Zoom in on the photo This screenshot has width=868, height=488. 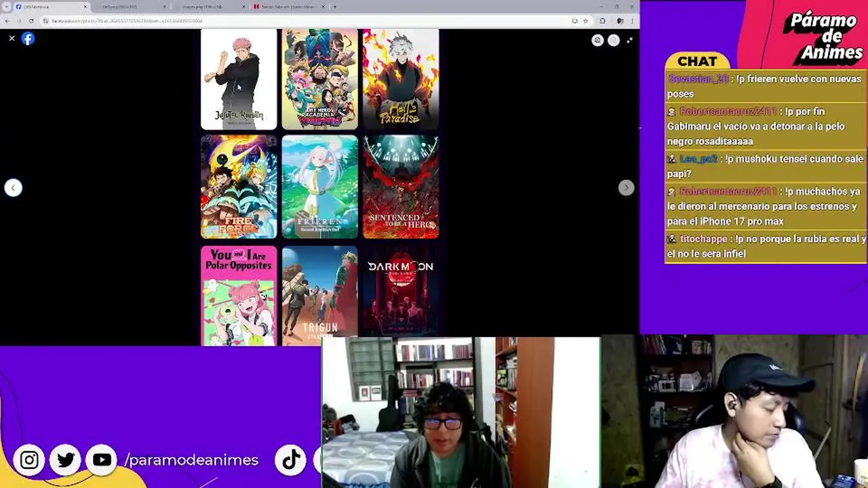tap(597, 40)
